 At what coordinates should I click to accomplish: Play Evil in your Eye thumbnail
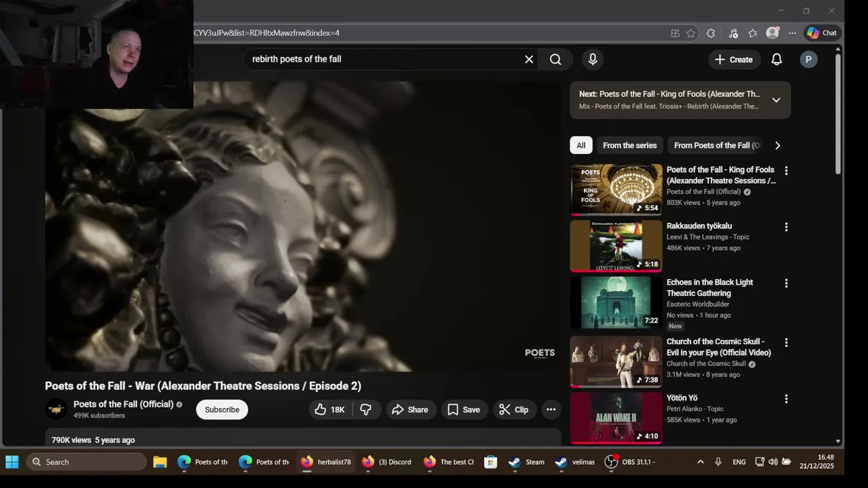click(616, 362)
